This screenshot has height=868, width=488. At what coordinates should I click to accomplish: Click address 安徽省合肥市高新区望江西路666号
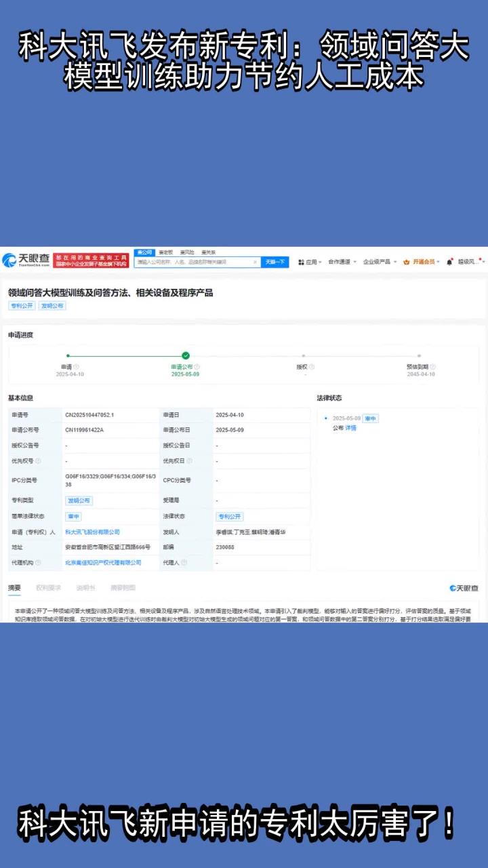107,547
